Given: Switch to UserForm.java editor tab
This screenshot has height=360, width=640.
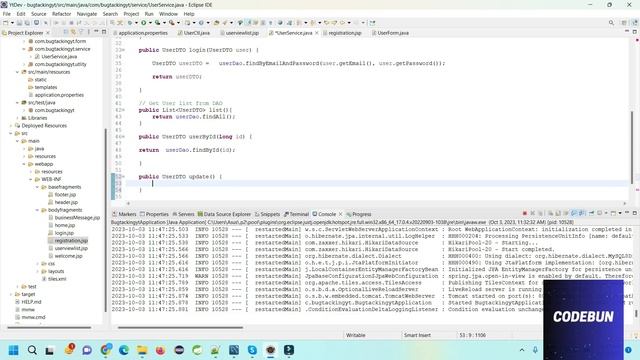Looking at the screenshot, I should click(390, 33).
